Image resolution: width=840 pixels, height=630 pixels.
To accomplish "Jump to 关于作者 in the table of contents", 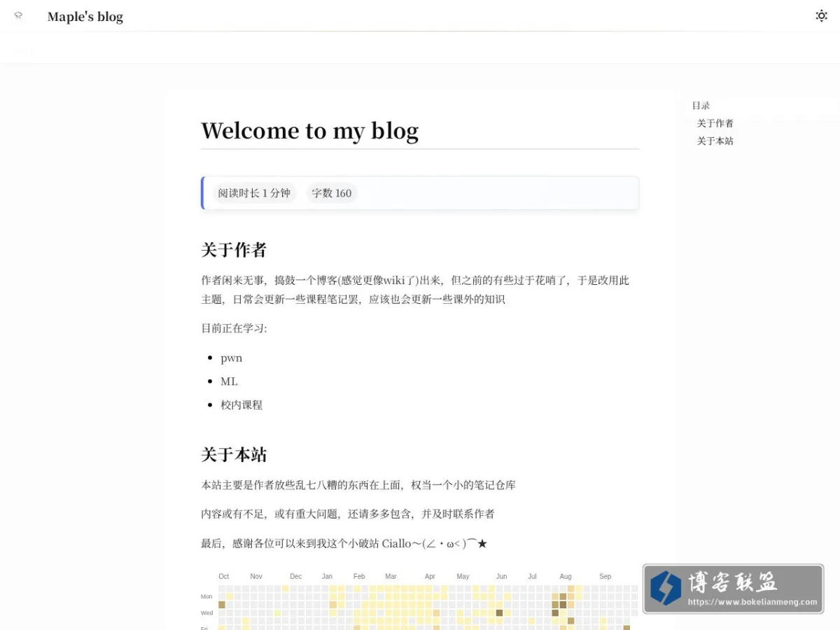I will (x=715, y=123).
